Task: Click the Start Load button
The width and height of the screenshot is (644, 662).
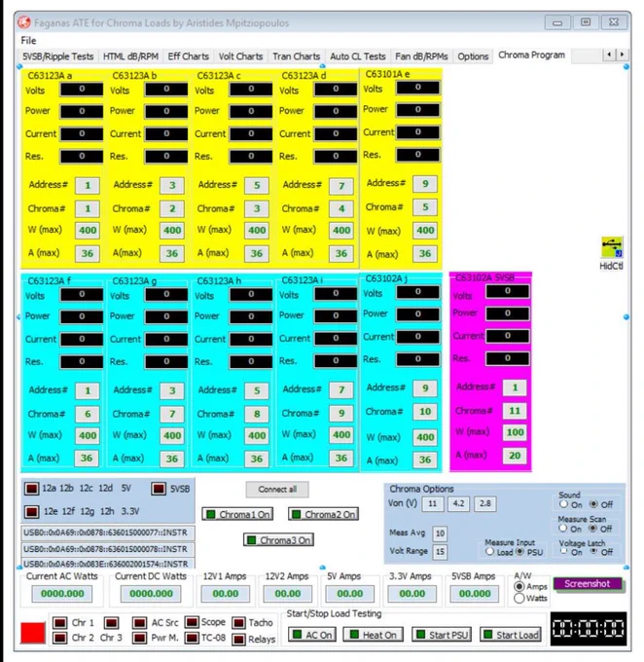Action: (x=511, y=635)
